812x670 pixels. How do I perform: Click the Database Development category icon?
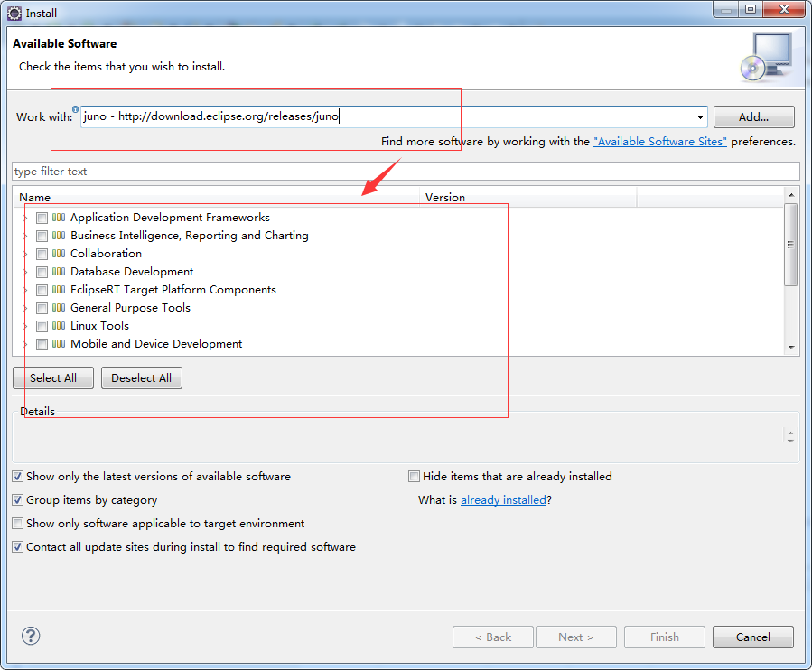coord(59,272)
